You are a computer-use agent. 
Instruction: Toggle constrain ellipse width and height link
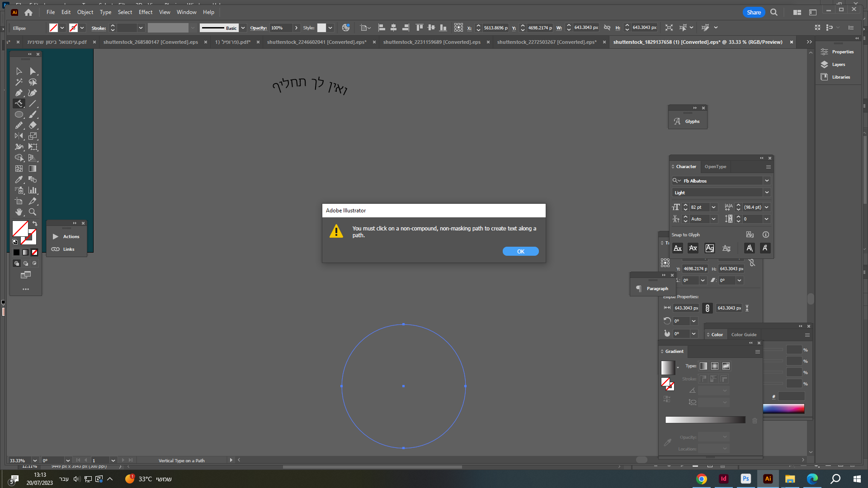coord(708,308)
